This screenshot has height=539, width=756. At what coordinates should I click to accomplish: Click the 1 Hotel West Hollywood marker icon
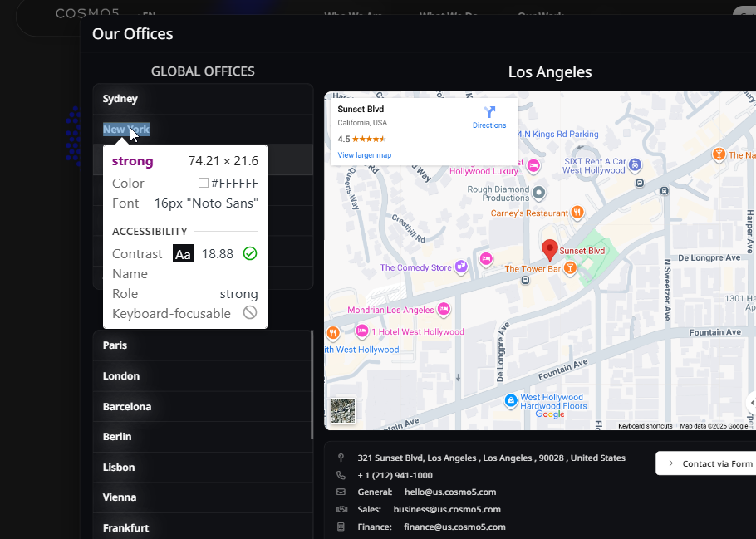point(361,331)
